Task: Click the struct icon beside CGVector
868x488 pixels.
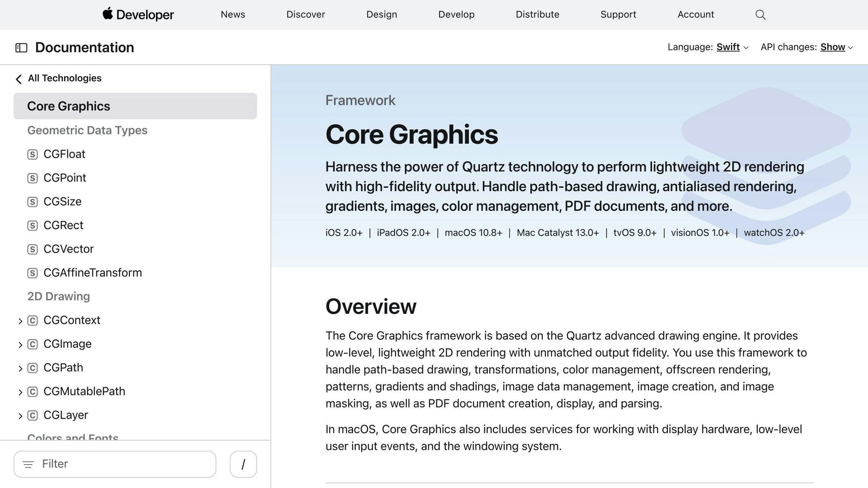Action: 33,250
